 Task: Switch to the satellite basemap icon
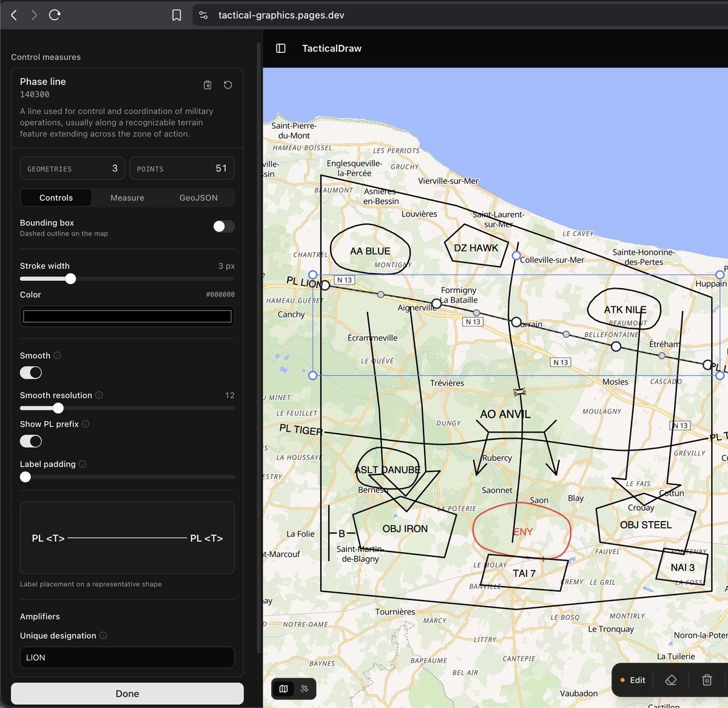pos(305,689)
